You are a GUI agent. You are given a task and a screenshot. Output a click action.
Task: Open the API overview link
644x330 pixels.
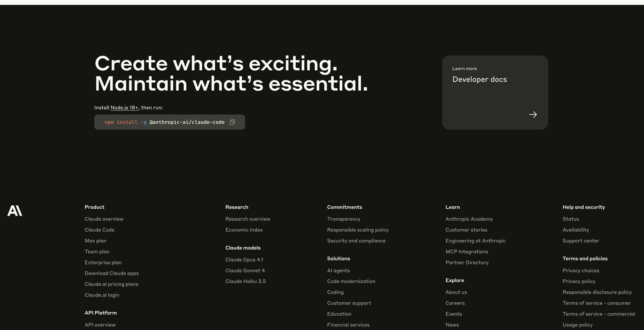[x=100, y=325]
